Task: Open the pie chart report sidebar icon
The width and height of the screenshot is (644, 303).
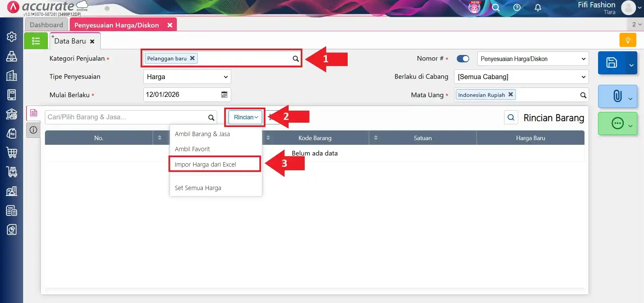Action: click(12, 230)
